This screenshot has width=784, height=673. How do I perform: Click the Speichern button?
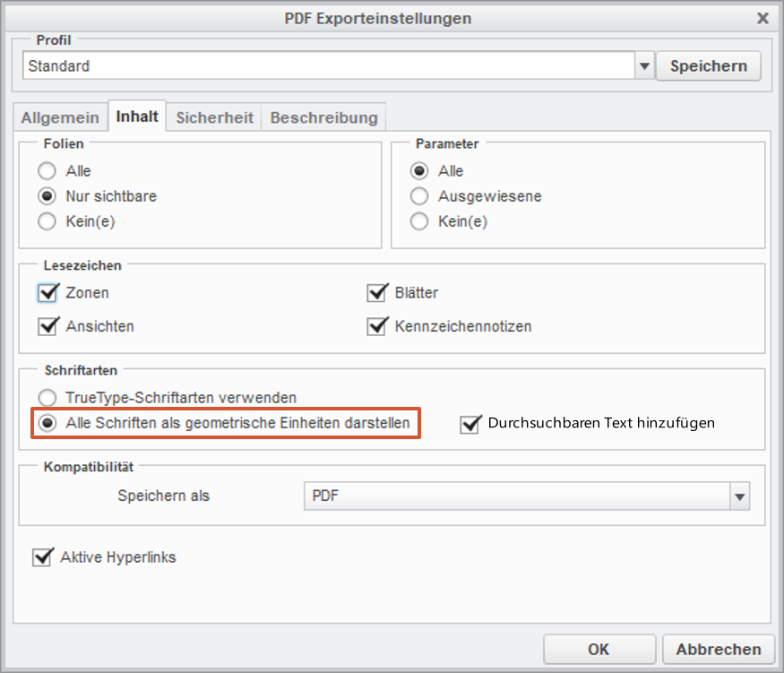pyautogui.click(x=708, y=66)
